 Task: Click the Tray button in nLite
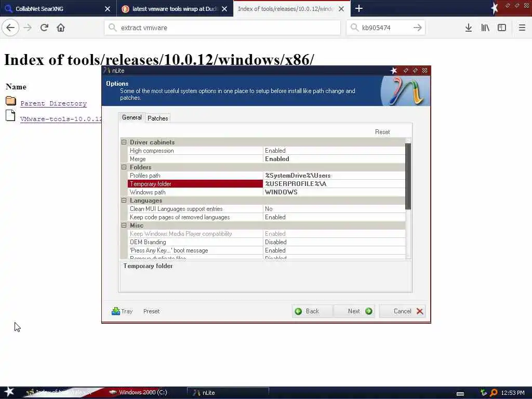(122, 311)
